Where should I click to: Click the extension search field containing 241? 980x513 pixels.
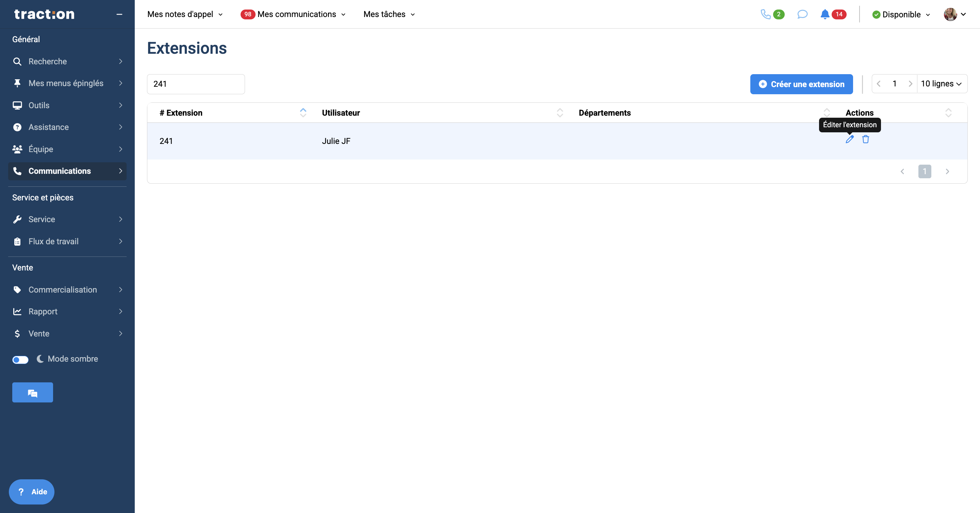tap(196, 84)
